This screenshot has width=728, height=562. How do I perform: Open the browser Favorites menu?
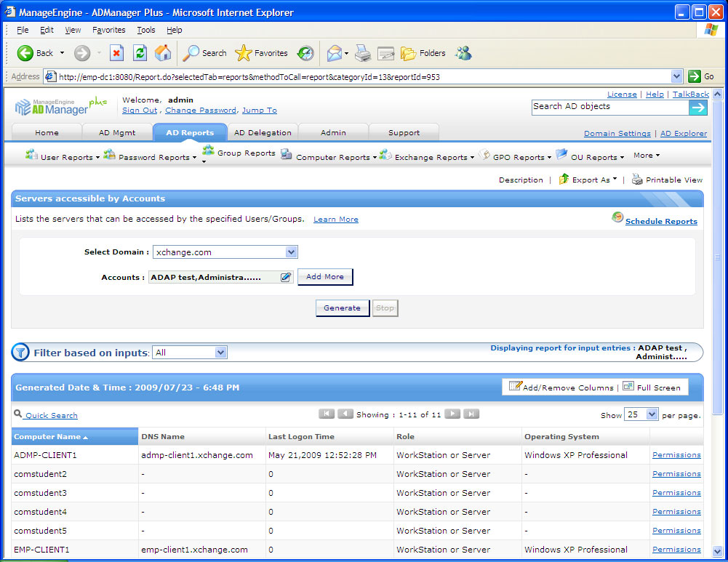pyautogui.click(x=108, y=30)
